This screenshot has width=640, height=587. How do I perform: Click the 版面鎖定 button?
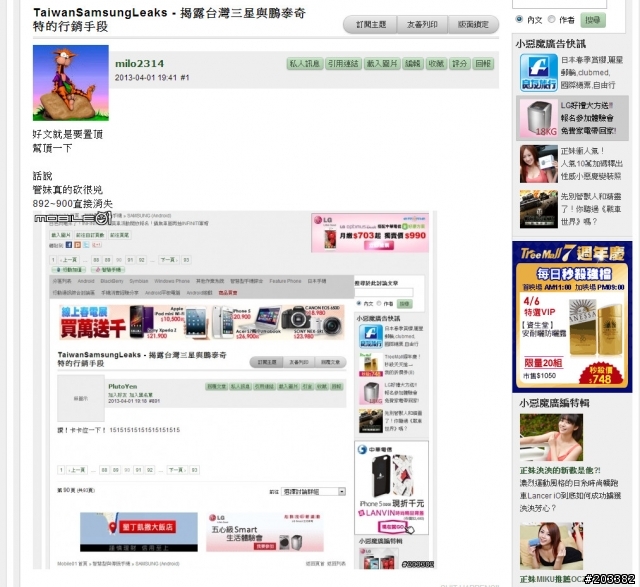473,24
